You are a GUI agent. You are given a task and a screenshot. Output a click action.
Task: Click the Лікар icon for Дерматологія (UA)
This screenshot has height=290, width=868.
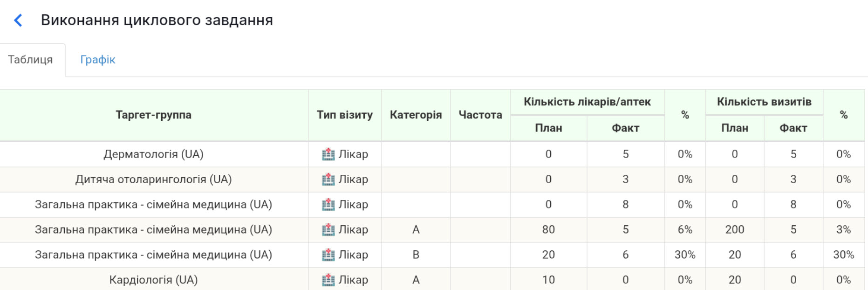click(329, 154)
